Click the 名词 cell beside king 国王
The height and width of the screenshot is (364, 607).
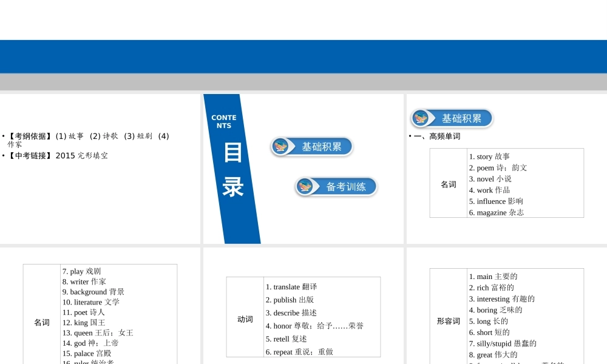(42, 323)
